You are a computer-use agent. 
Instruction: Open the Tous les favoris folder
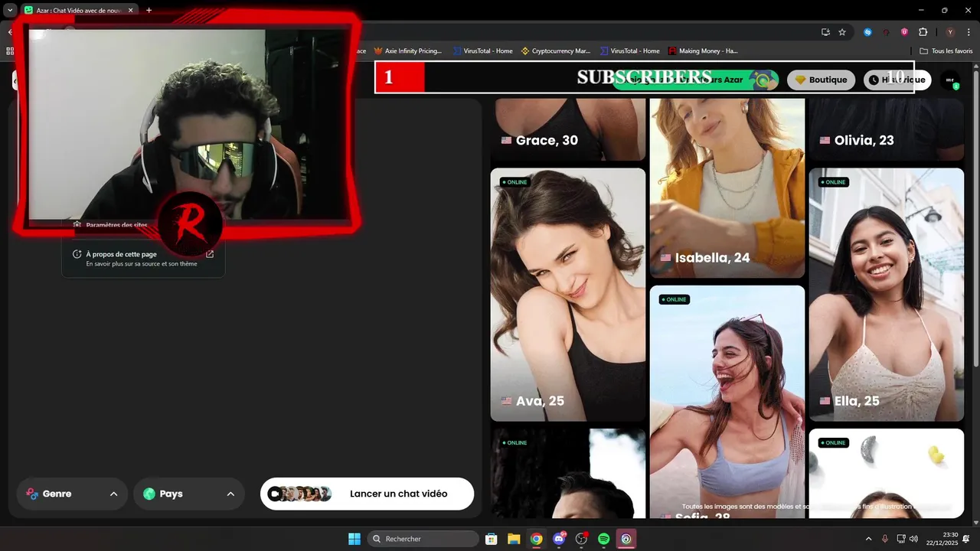tap(946, 51)
